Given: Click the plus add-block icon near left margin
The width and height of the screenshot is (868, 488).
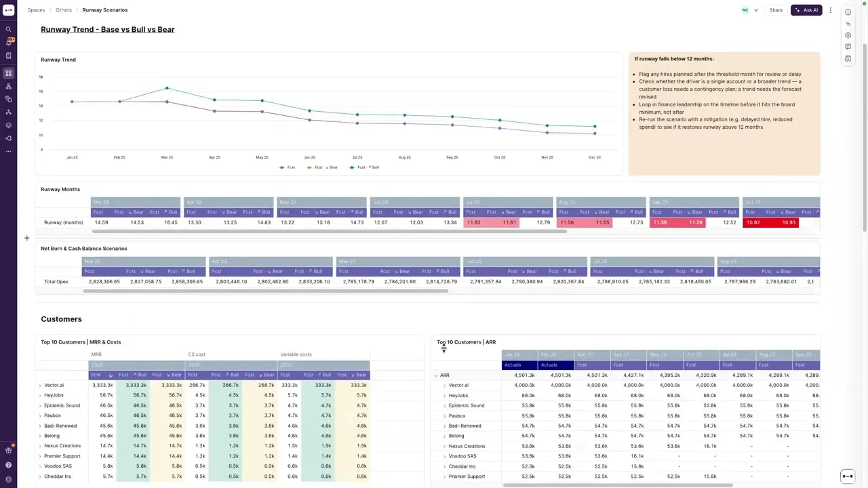Looking at the screenshot, I should click(x=26, y=238).
